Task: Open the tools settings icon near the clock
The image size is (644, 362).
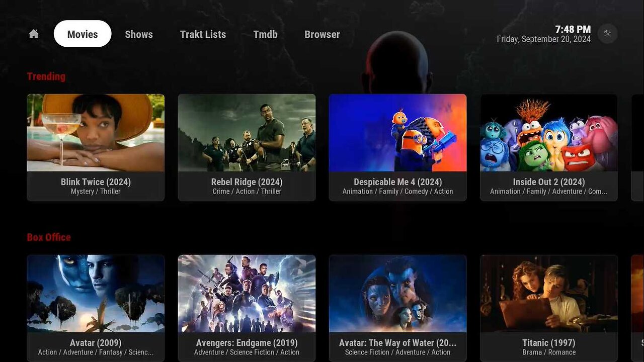Action: 607,34
